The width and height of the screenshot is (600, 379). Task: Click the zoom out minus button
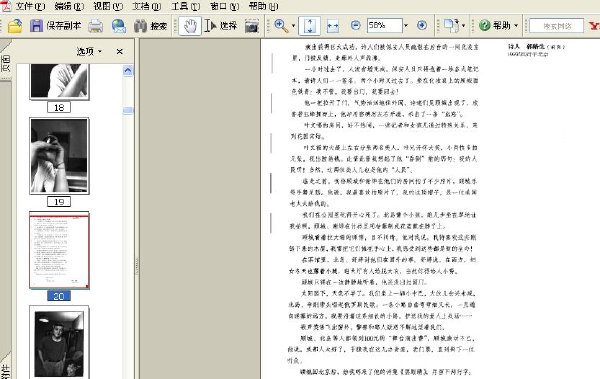click(355, 26)
